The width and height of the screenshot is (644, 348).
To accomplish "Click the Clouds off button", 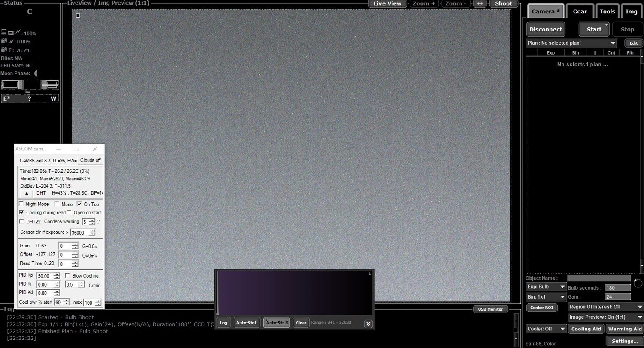I will click(90, 160).
